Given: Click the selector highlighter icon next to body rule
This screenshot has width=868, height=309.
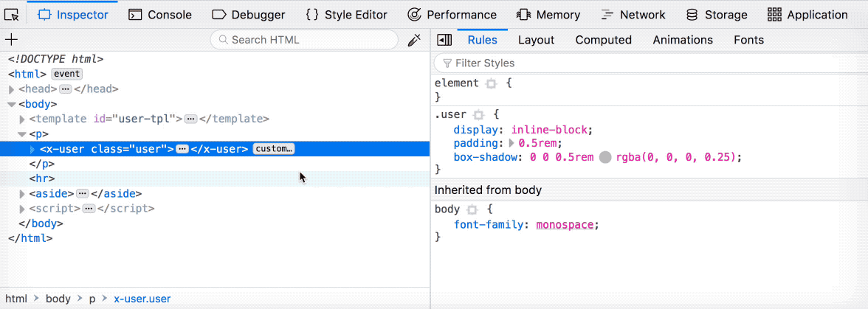Looking at the screenshot, I should [472, 209].
